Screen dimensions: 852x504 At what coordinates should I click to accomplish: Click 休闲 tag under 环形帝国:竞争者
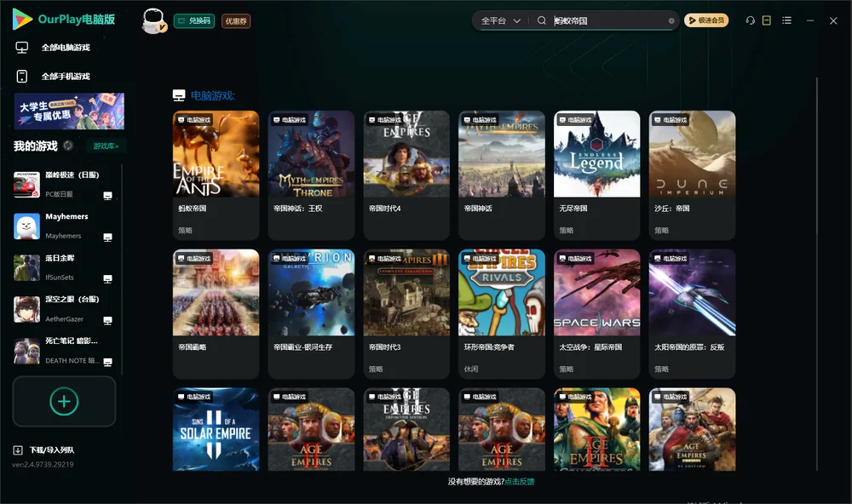coord(471,369)
